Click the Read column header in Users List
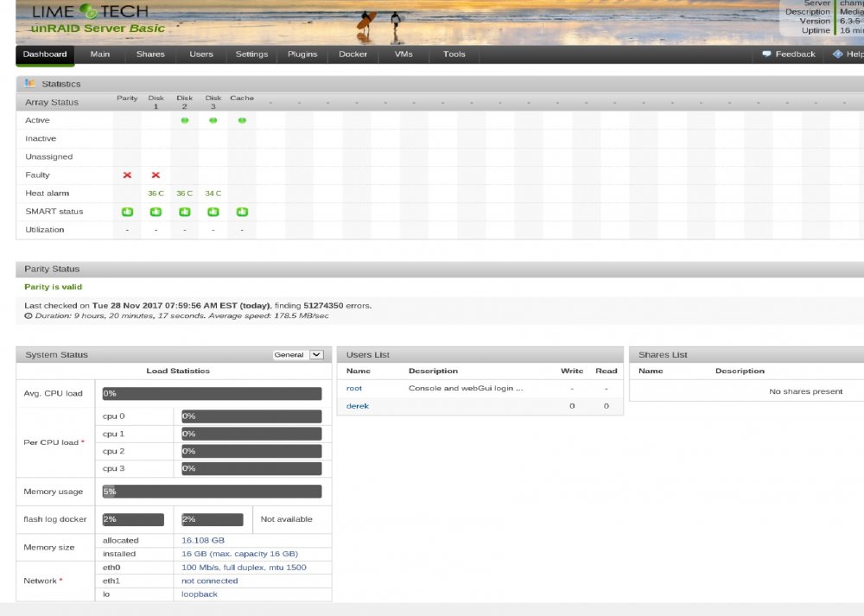The width and height of the screenshot is (864, 616). click(x=607, y=371)
